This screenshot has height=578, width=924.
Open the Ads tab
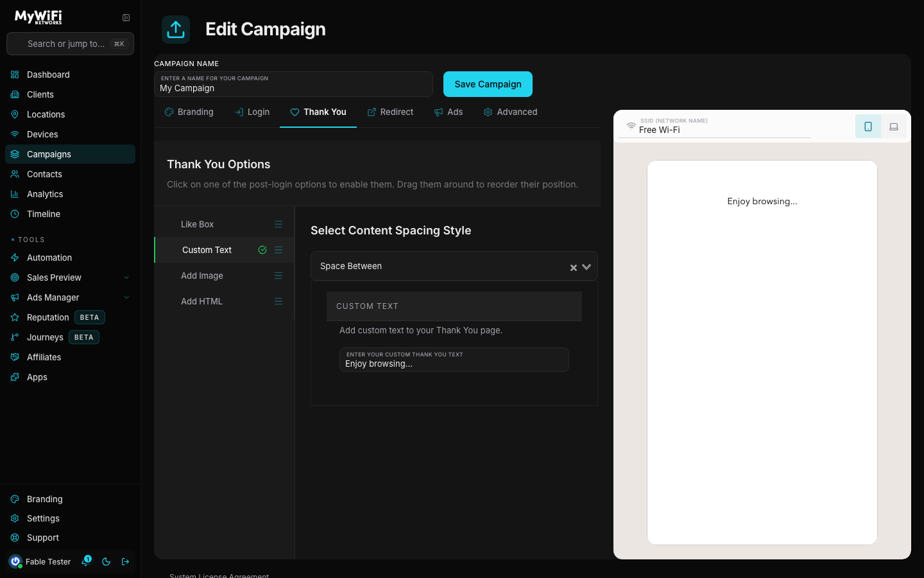(449, 112)
